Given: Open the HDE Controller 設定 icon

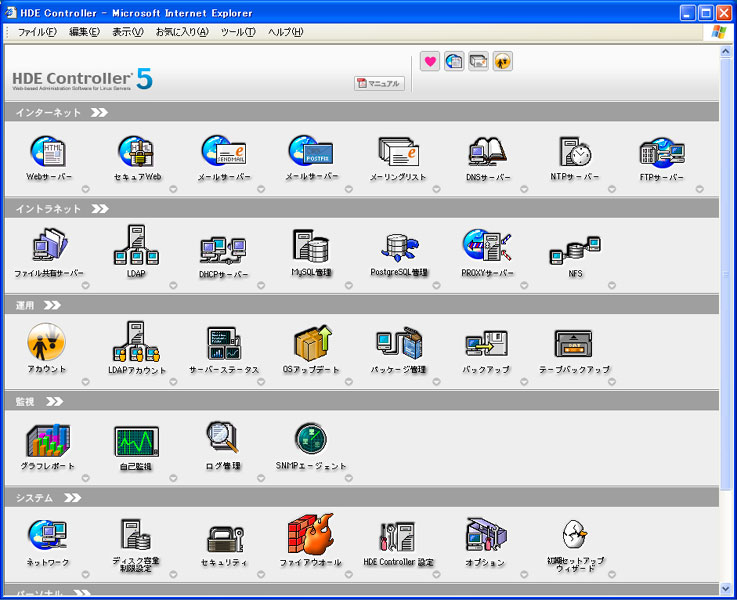Looking at the screenshot, I should (x=398, y=537).
